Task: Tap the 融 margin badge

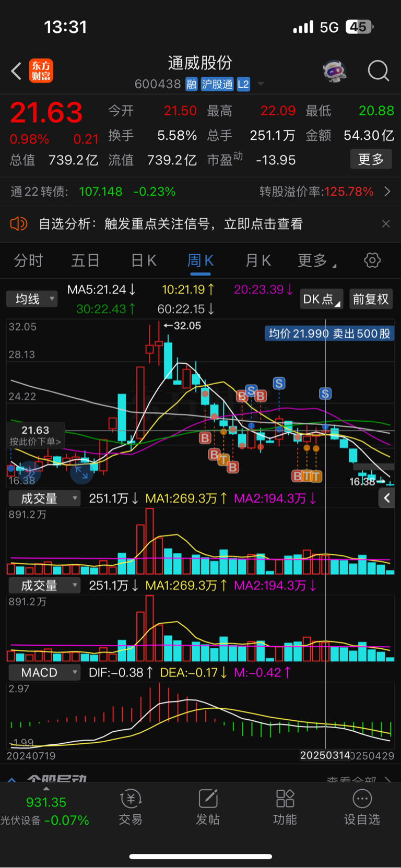Action: [192, 84]
